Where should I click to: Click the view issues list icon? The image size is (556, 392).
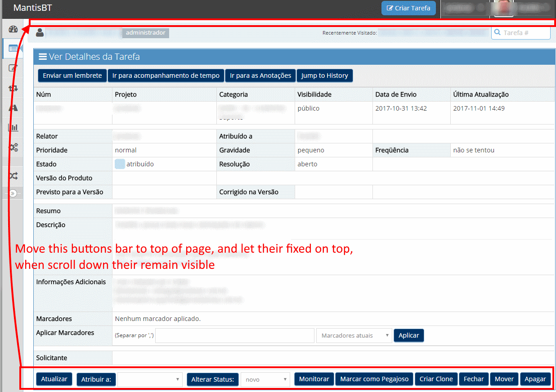(x=13, y=49)
